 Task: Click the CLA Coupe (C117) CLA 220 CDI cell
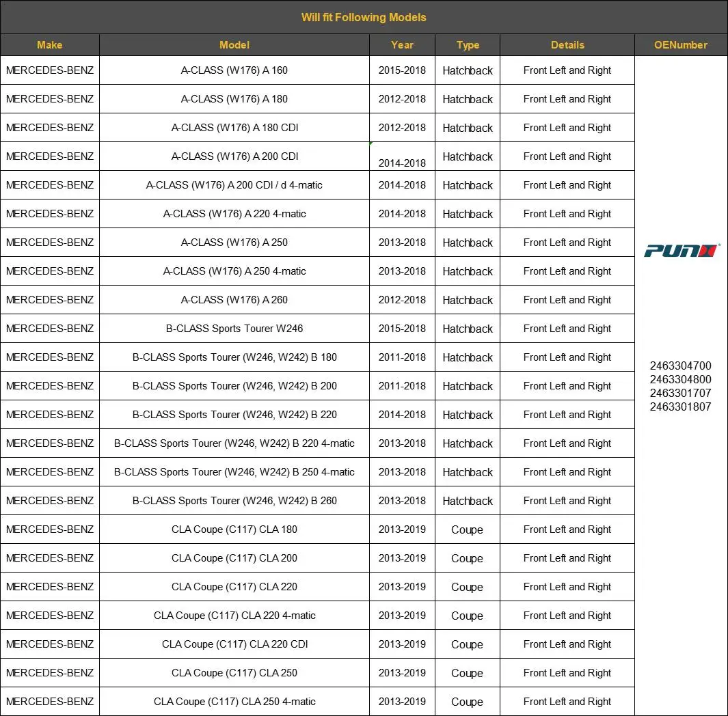tap(234, 644)
